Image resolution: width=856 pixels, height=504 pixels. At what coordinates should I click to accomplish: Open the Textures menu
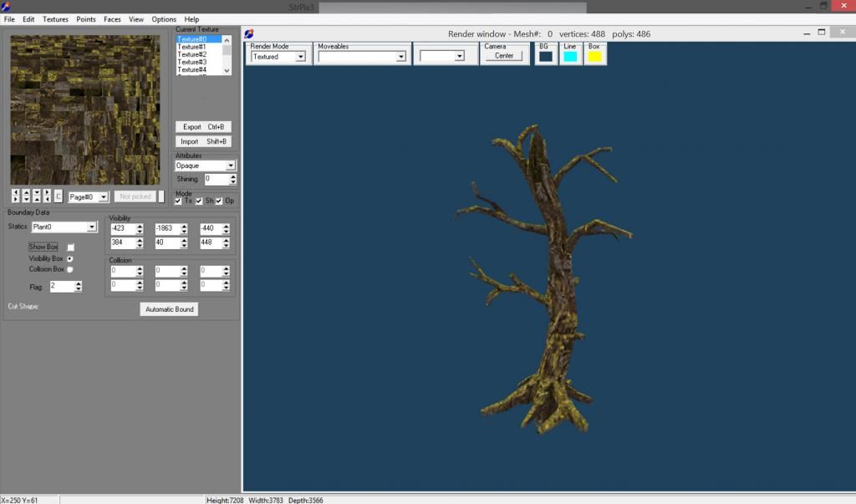coord(56,19)
